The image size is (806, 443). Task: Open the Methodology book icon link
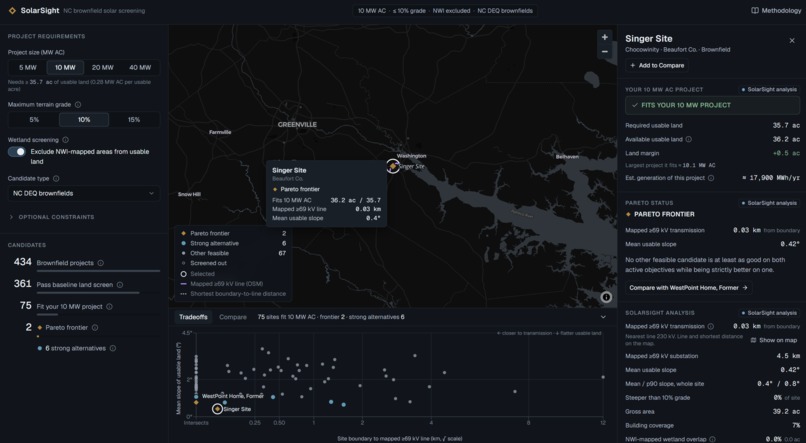755,10
